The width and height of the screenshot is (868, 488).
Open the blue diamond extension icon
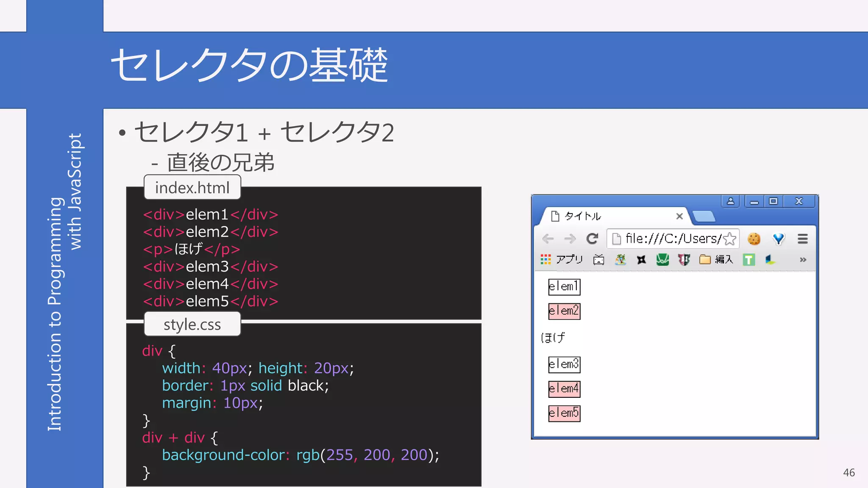[x=779, y=239]
